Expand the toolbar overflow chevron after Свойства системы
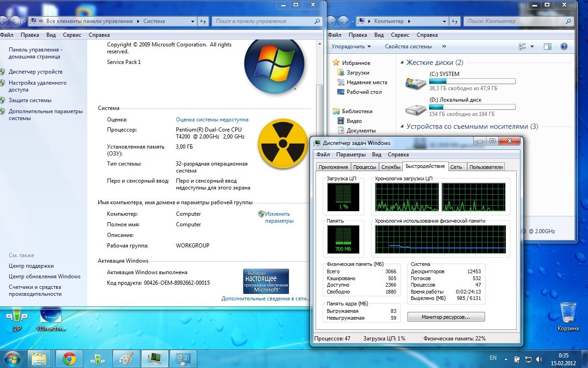Screen dimensions: 588x368 click(444, 46)
